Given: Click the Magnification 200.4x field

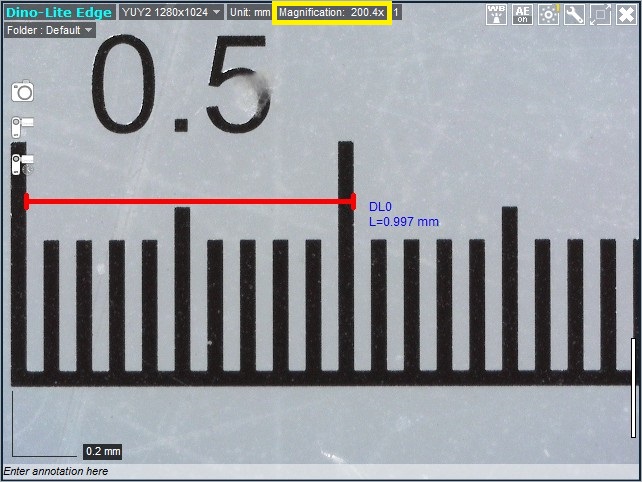Looking at the screenshot, I should pos(331,12).
